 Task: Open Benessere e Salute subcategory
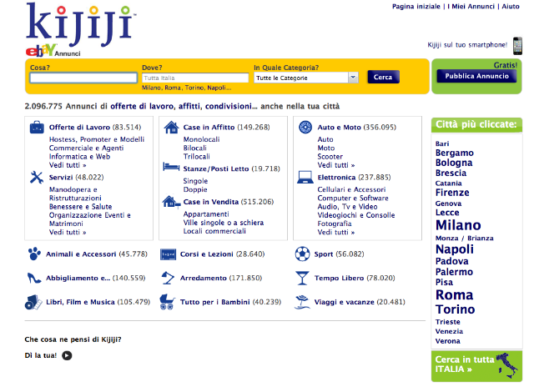[x=80, y=207]
